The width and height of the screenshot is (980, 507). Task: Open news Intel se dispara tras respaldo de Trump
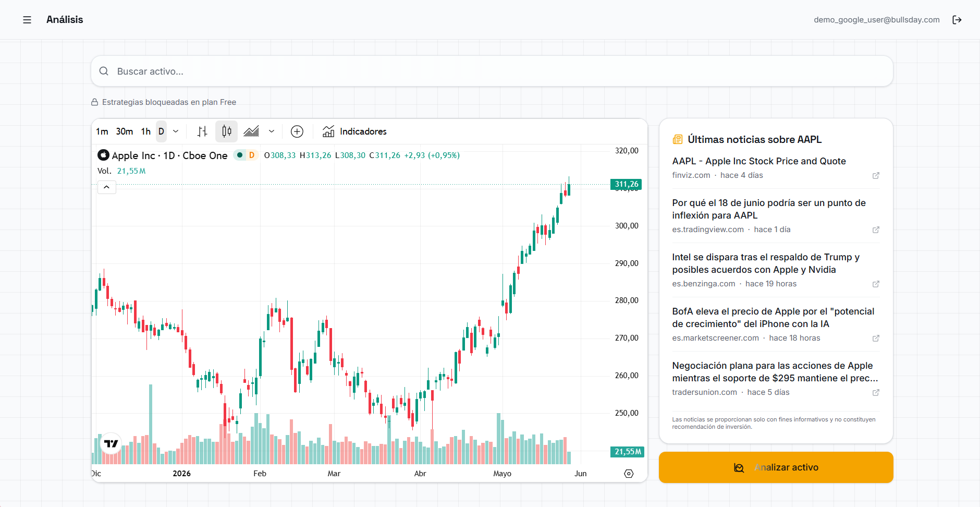tap(766, 263)
